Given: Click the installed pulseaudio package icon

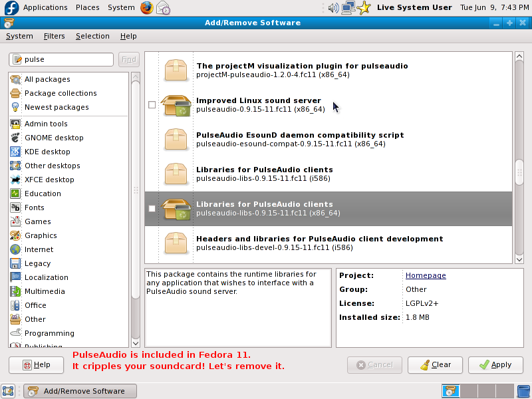Looking at the screenshot, I should (x=176, y=105).
